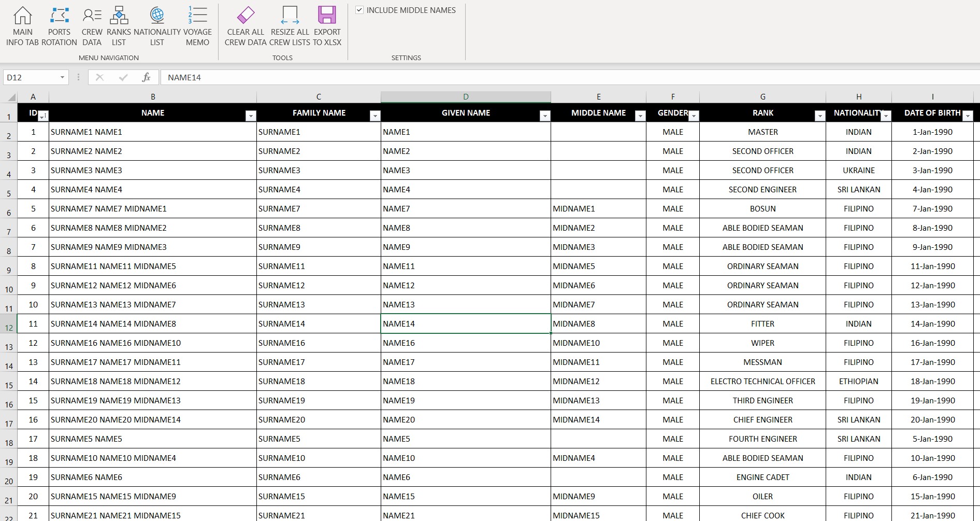
Task: Select column D header
Action: coord(466,97)
